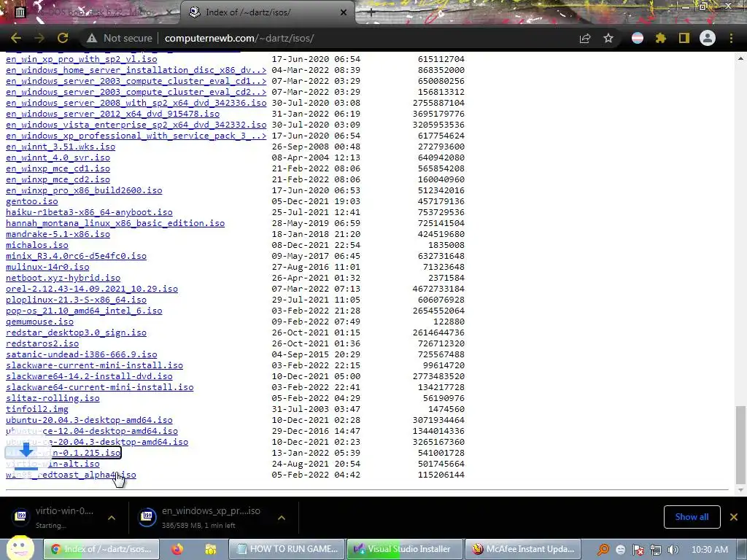Click the volume speaker tray icon
The image size is (747, 560).
click(673, 550)
